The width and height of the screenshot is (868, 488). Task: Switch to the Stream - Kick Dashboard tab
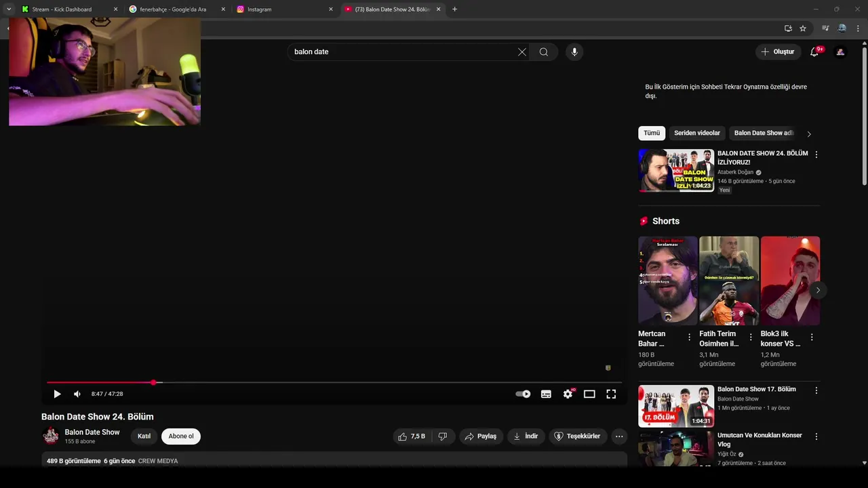point(62,9)
